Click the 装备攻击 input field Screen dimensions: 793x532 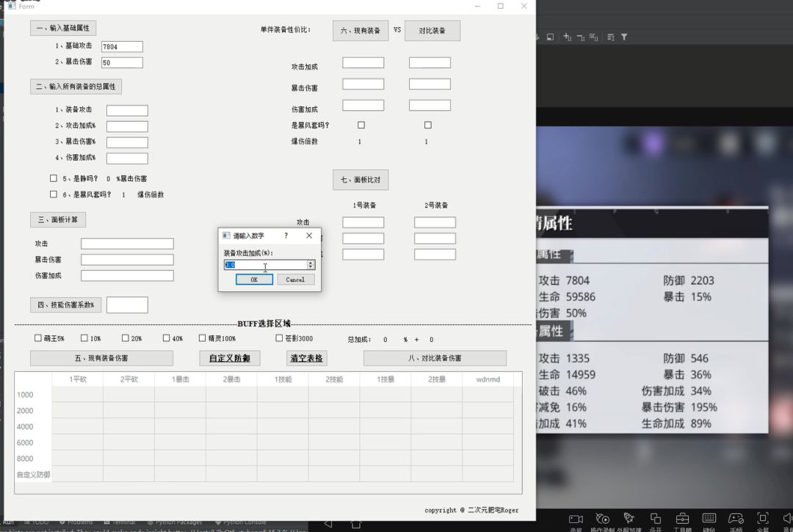(127, 110)
